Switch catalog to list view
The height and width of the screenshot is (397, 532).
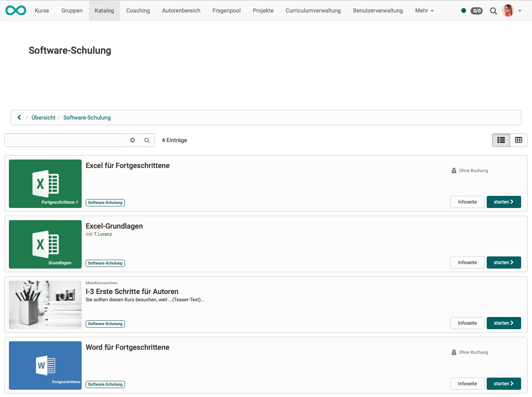tap(501, 140)
